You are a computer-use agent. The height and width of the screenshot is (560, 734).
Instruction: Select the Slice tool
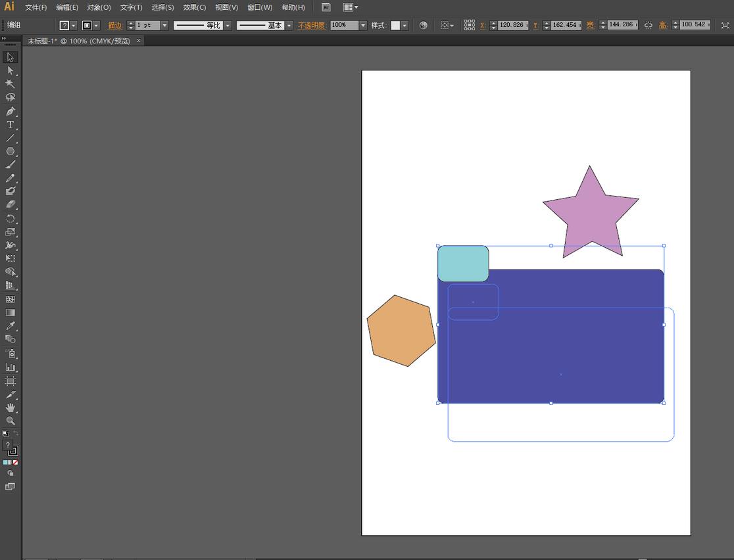[x=11, y=394]
